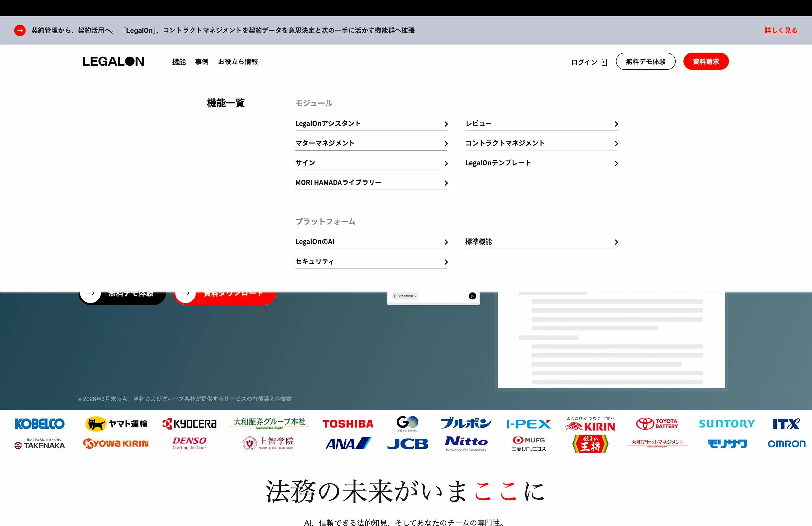Select the レビュー menu entry
The width and height of the screenshot is (812, 526).
(541, 123)
